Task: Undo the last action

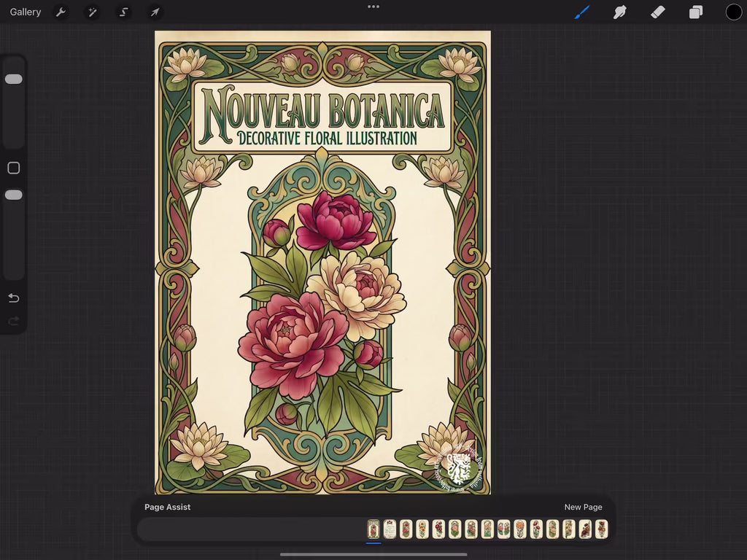Action: [x=14, y=298]
